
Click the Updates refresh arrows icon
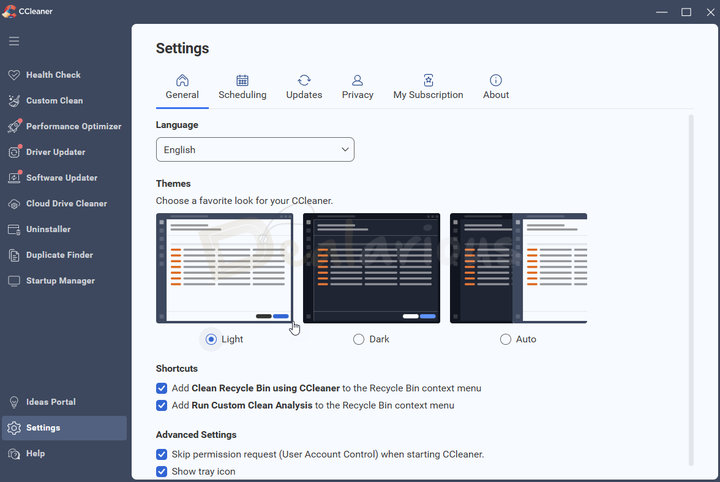(304, 80)
